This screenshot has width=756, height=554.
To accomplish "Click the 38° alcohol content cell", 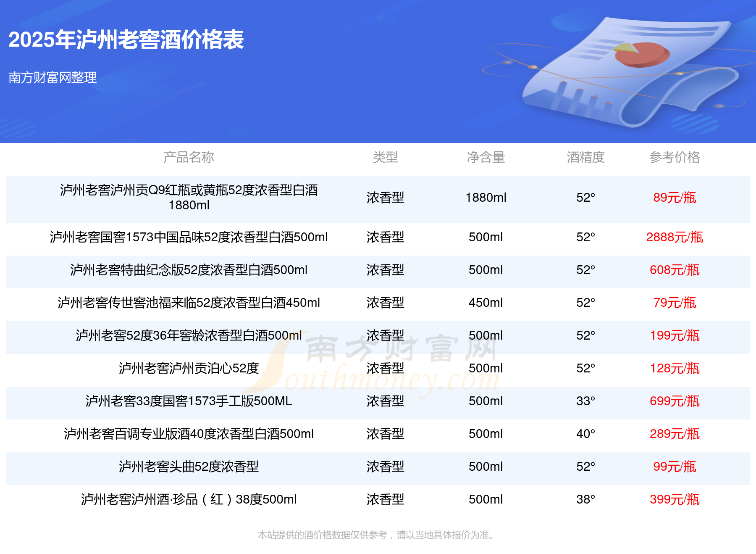I will (x=585, y=499).
